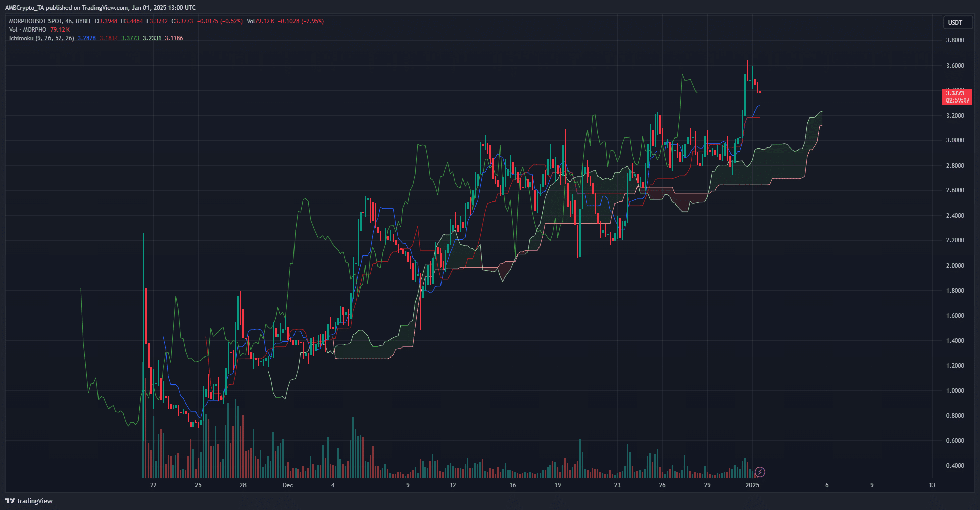Click the 2.0000 price scale label
Screen dimensions: 980x510
point(955,266)
